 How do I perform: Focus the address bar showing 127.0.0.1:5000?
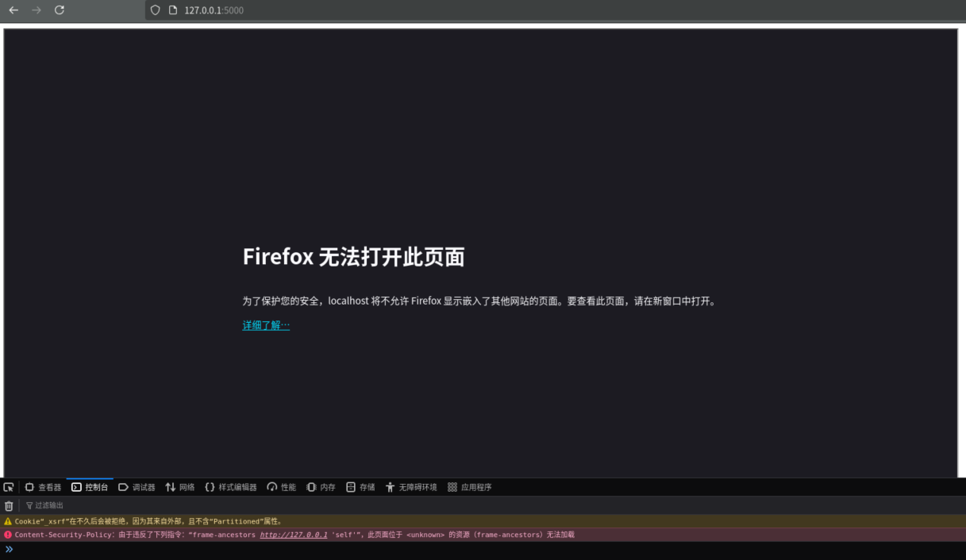(556, 10)
